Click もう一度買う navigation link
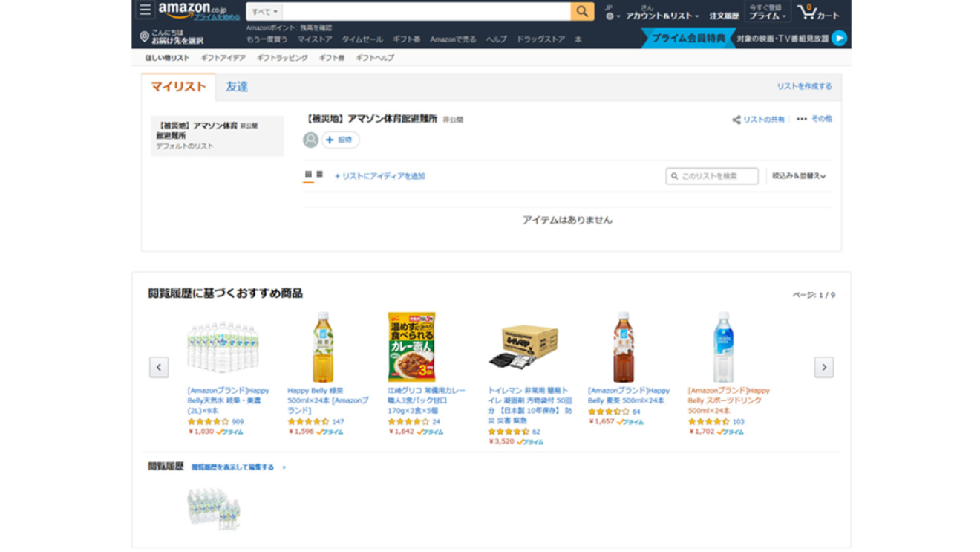The height and width of the screenshot is (552, 980). [267, 39]
